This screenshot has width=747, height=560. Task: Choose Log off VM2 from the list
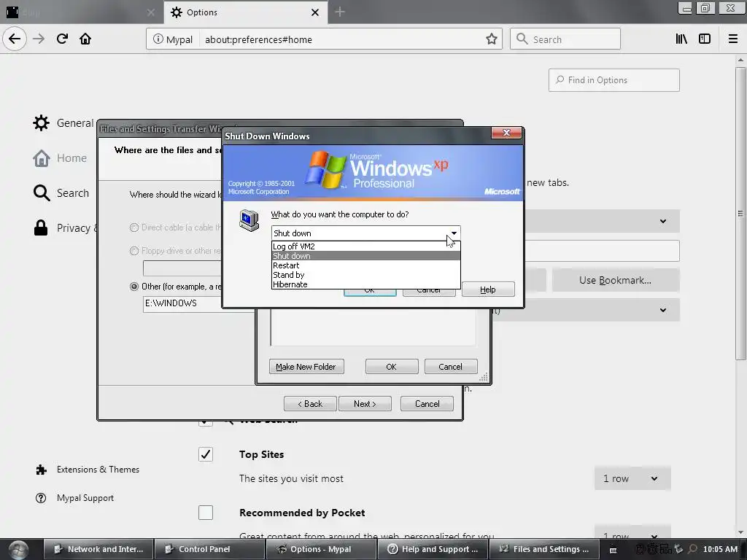[x=366, y=246]
